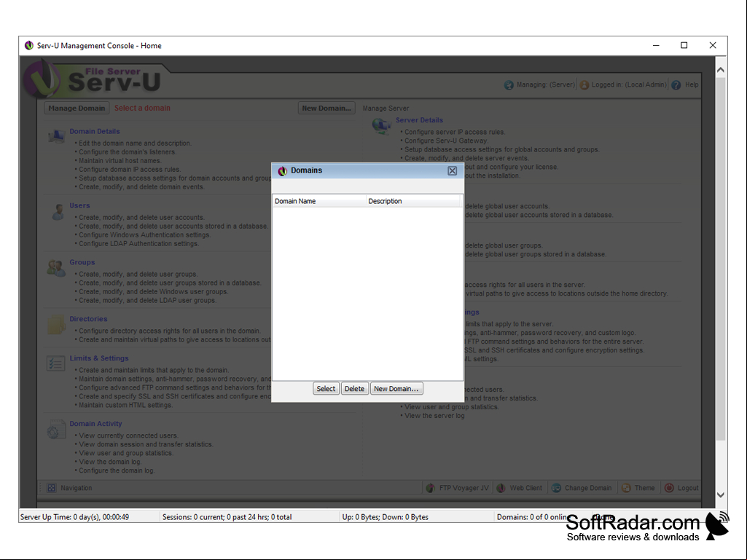
Task: Click 'Select a domain' red text
Action: pos(142,108)
